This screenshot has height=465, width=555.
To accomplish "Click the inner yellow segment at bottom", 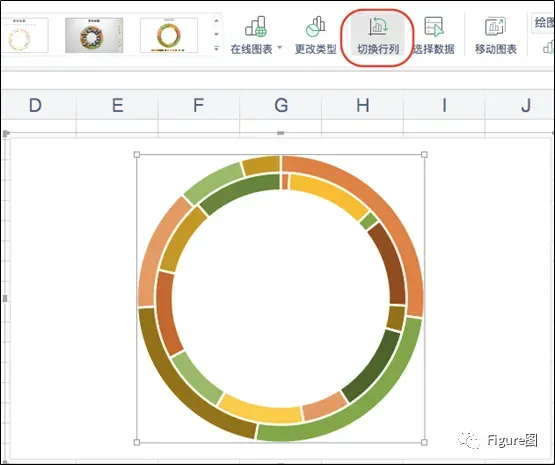I will (x=262, y=411).
